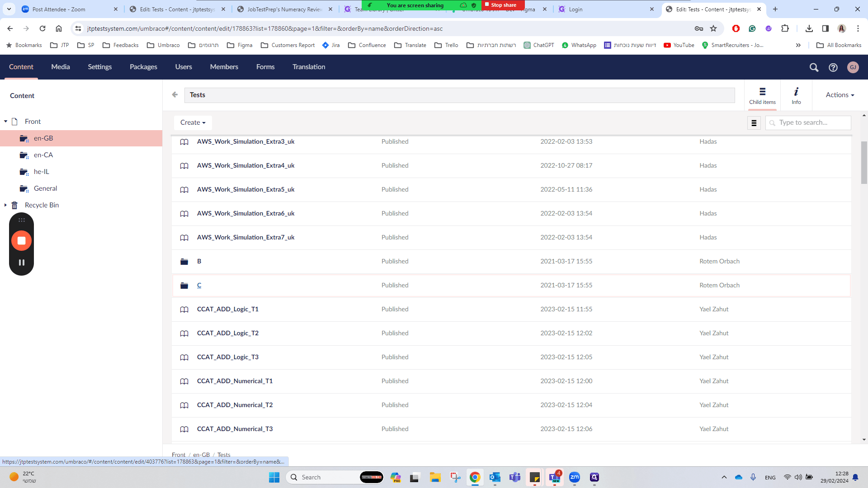Open the Umbraco search magnifier icon
The width and height of the screenshot is (868, 488).
tap(814, 67)
